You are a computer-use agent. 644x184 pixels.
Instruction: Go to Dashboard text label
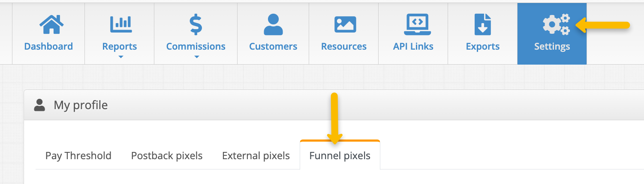[48, 47]
